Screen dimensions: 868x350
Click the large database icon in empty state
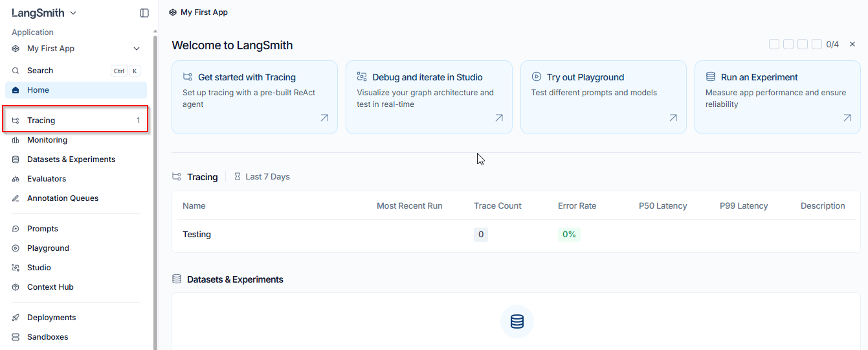517,321
